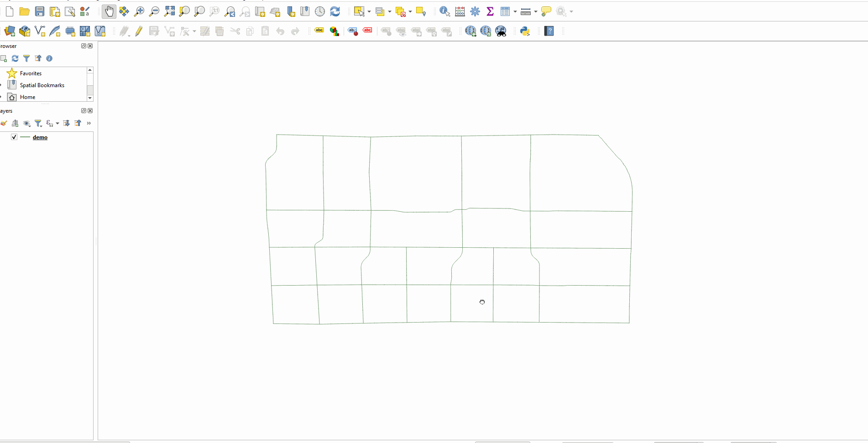
Task: Open the Select Features dropdown arrow
Action: click(369, 12)
